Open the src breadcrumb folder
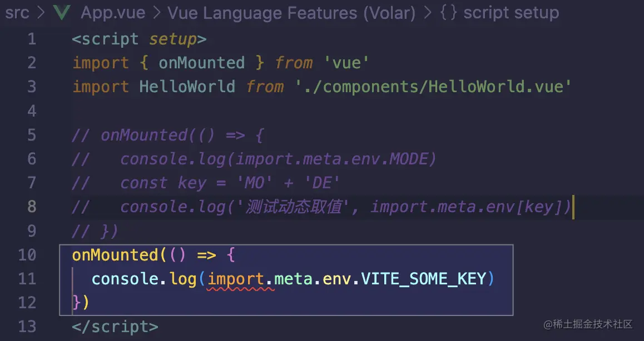The width and height of the screenshot is (644, 341). point(17,13)
